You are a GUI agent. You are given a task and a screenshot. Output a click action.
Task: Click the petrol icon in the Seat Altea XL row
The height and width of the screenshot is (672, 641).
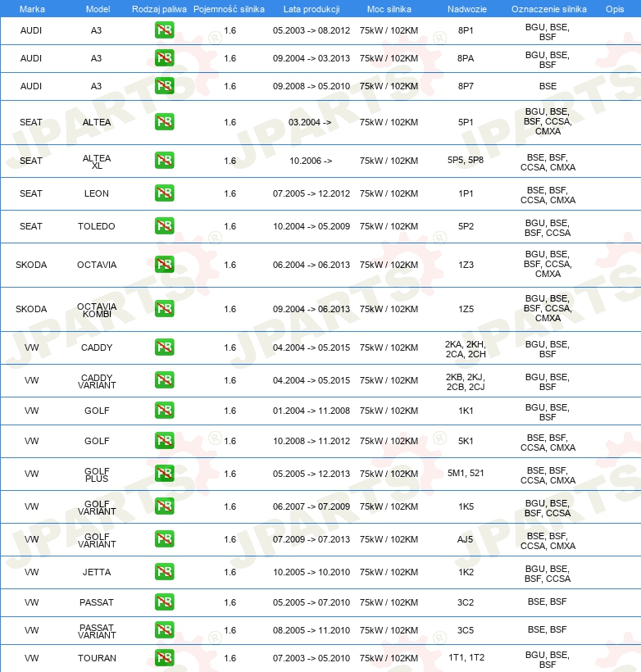tap(164, 161)
